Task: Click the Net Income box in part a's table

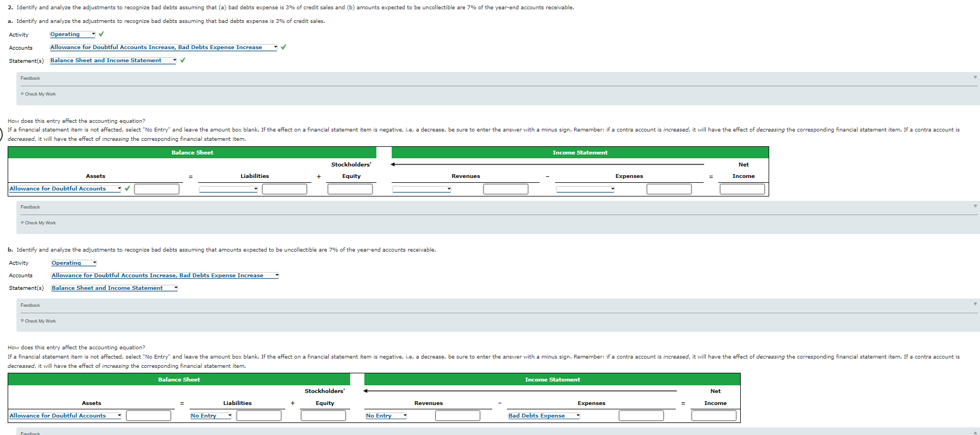Action: pos(742,189)
